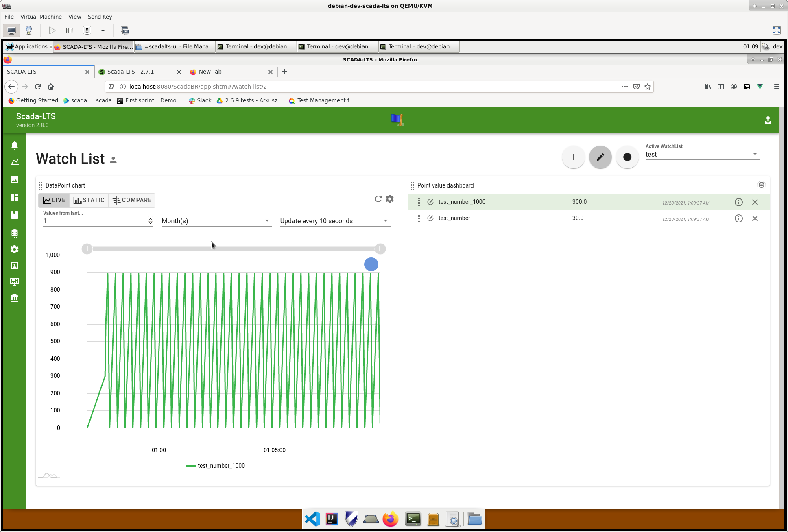Click the delete watch list minus button
Viewport: 788px width, 532px height.
(x=627, y=157)
